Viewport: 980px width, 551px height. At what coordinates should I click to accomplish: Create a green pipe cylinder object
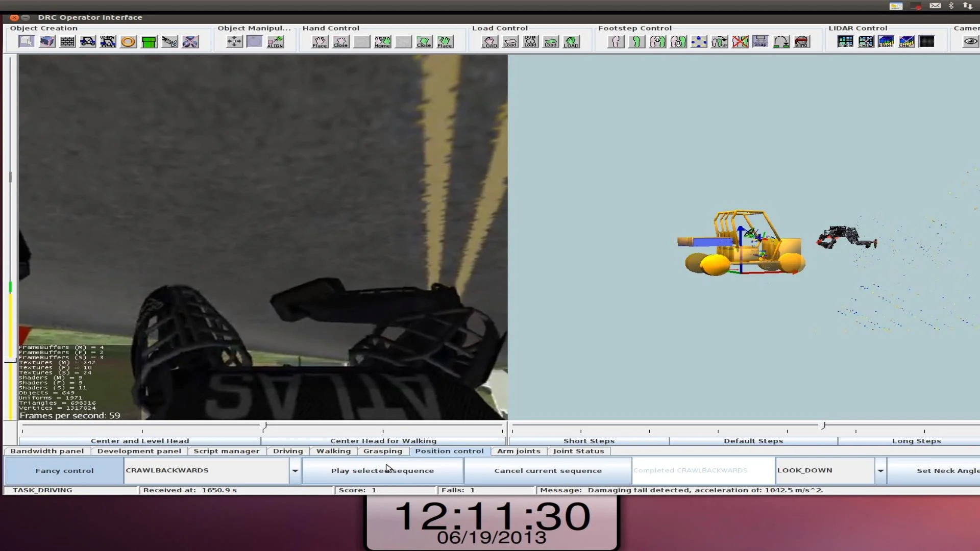(x=149, y=41)
